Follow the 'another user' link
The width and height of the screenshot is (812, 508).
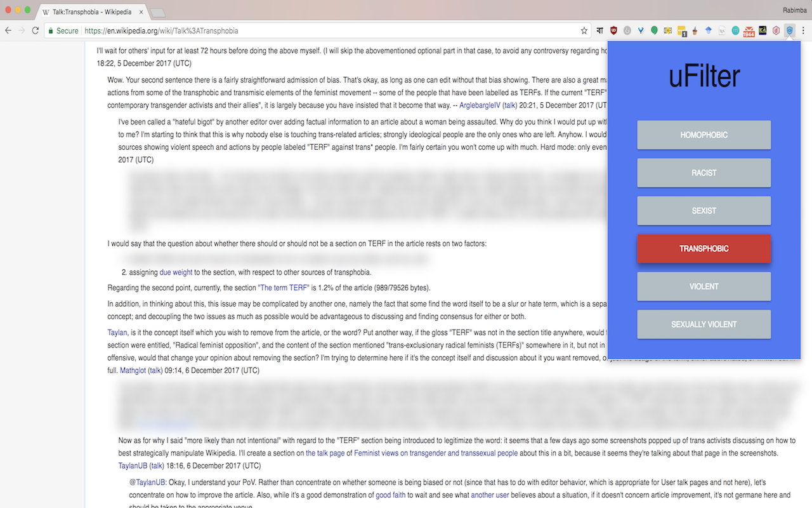tap(490, 495)
